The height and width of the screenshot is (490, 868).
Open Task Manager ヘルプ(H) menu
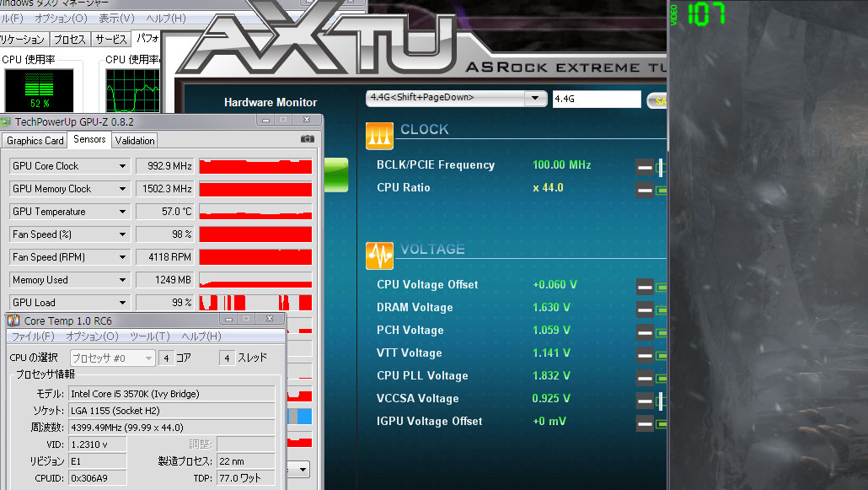(x=166, y=19)
